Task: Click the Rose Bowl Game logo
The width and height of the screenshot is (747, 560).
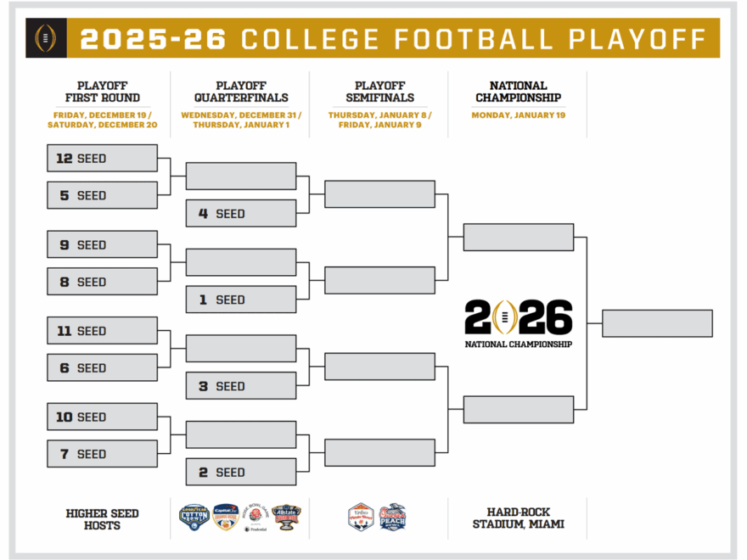Action: 256,515
